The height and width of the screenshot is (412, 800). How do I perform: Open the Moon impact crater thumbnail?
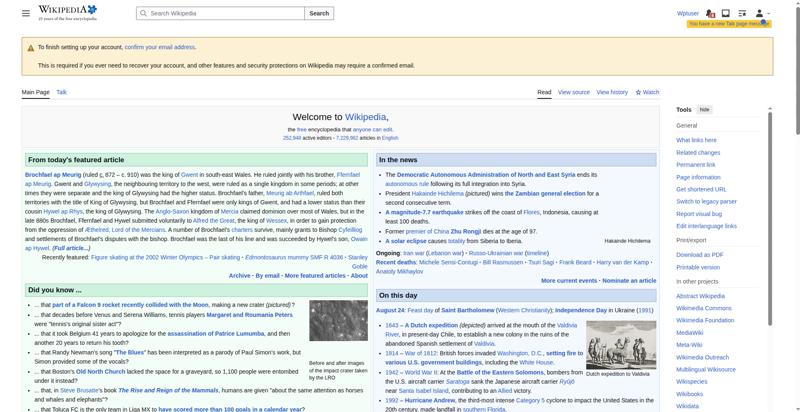(x=338, y=321)
